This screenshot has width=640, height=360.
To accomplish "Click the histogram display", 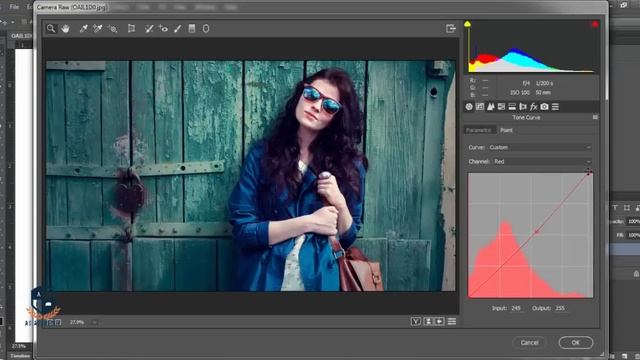I will point(531,47).
